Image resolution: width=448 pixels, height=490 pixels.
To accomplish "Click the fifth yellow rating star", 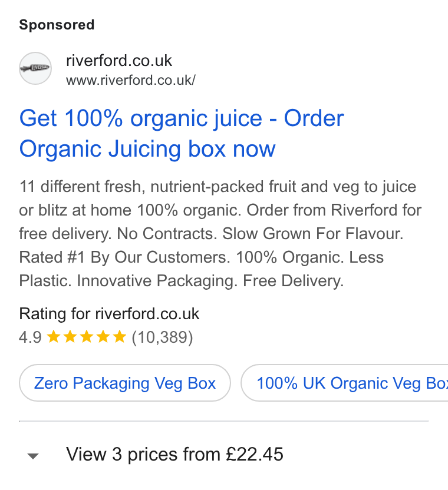I will (x=120, y=337).
